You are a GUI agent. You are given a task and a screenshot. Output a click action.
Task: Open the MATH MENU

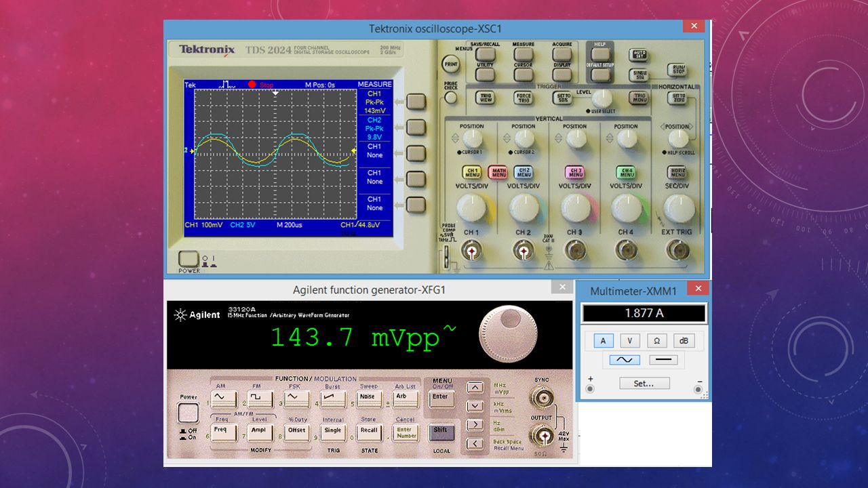click(x=498, y=172)
